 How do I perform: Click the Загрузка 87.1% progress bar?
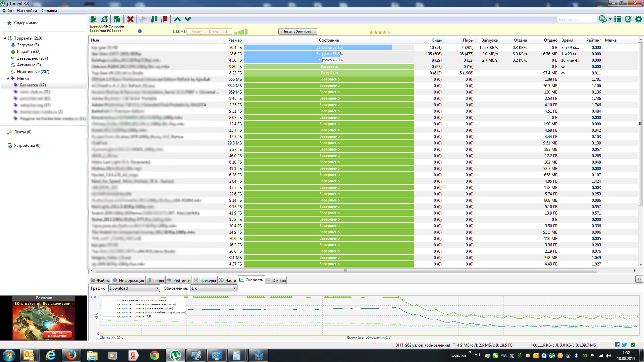[329, 48]
